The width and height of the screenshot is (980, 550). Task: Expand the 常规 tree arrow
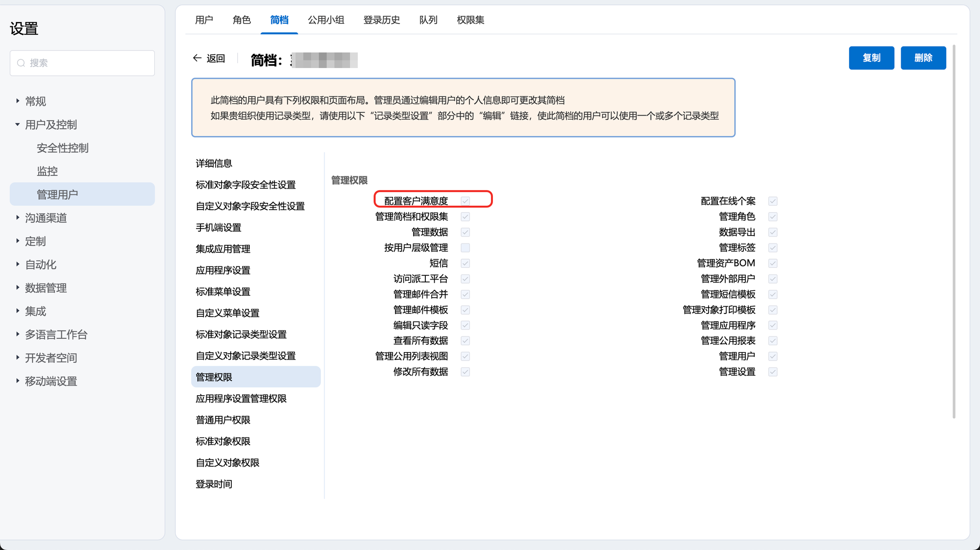click(x=18, y=101)
